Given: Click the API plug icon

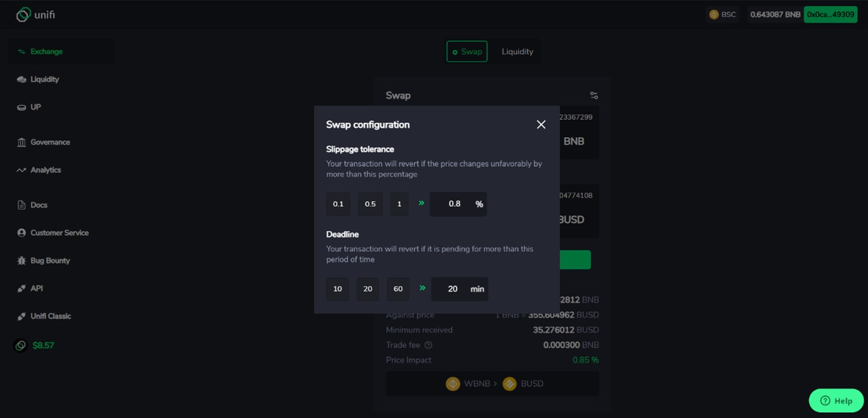Looking at the screenshot, I should (22, 289).
